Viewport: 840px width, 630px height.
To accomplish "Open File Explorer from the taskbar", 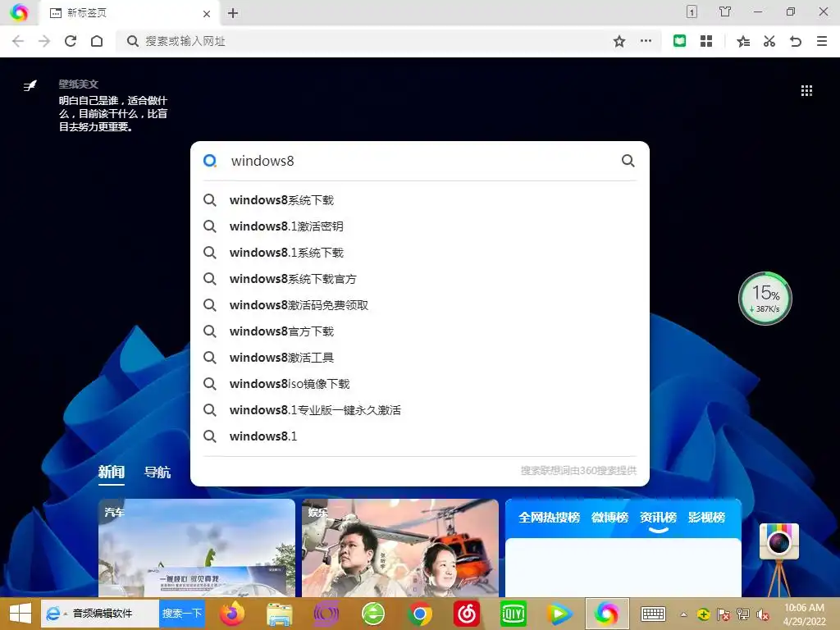I will pos(279,614).
